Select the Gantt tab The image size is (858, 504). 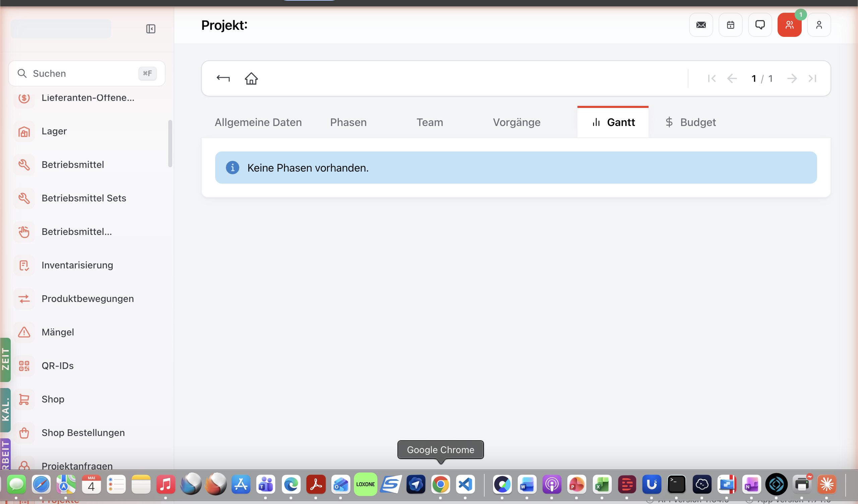(613, 122)
